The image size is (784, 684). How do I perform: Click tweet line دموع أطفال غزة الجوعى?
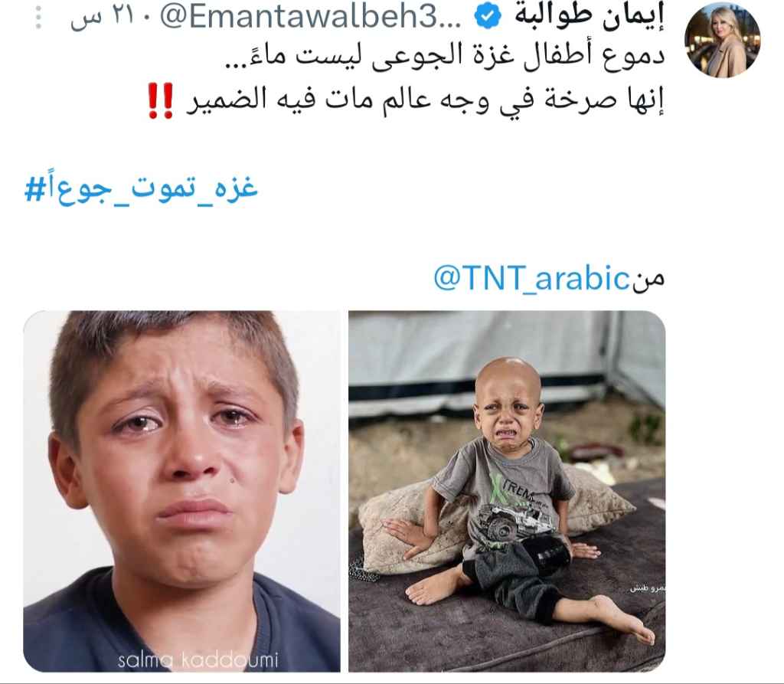pyautogui.click(x=444, y=55)
